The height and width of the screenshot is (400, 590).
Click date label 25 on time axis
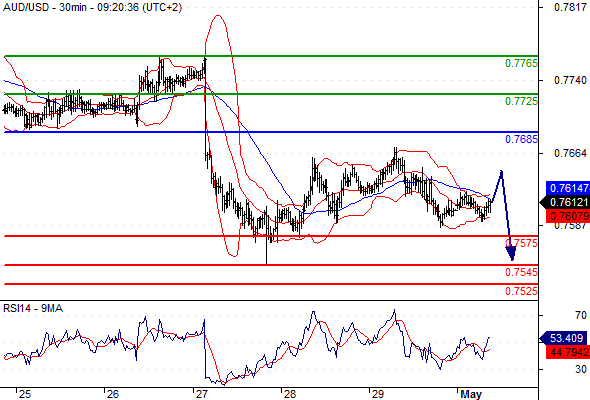[25, 394]
